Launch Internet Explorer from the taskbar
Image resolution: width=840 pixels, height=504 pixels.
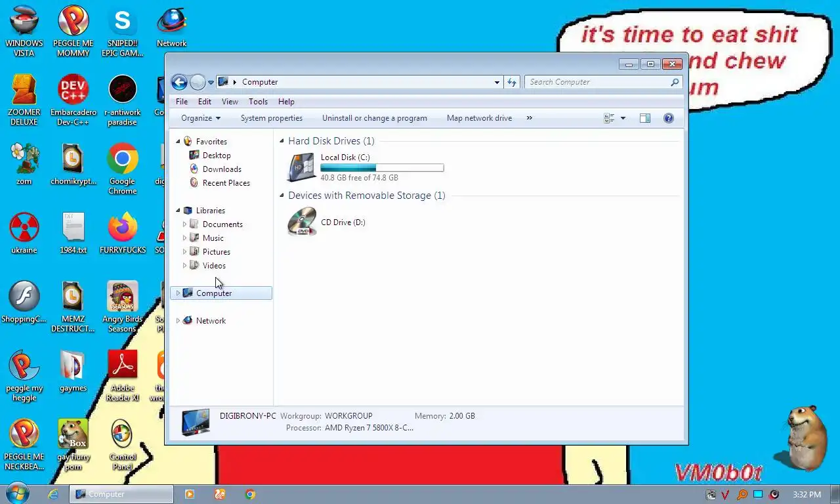click(53, 494)
